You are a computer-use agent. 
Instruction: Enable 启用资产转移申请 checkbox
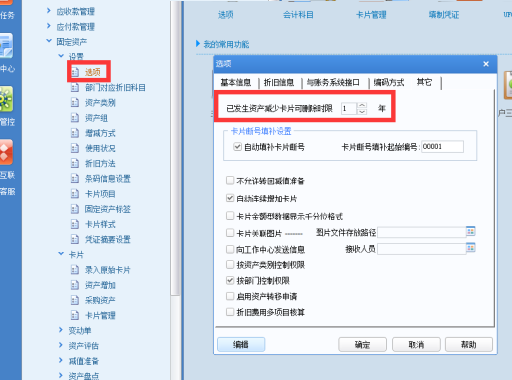(x=230, y=296)
